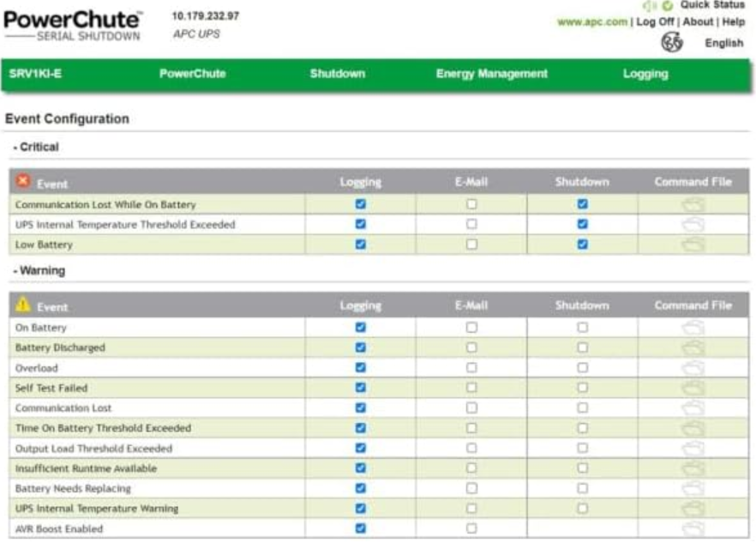Open command file folder for Overload

coord(693,368)
